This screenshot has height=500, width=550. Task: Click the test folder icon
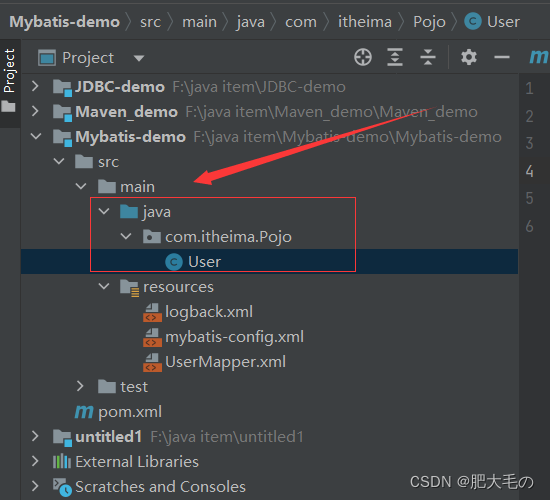coord(107,386)
